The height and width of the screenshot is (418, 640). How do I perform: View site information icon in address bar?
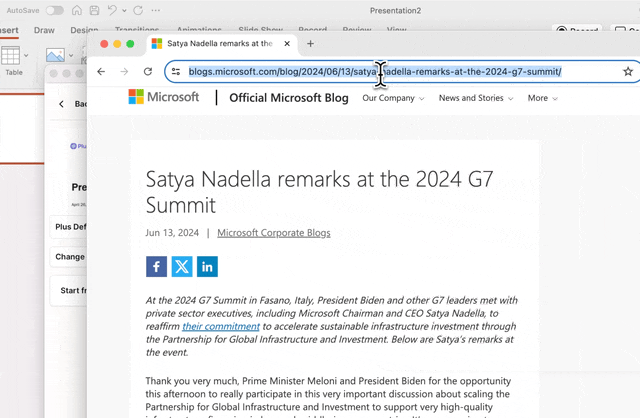point(176,72)
